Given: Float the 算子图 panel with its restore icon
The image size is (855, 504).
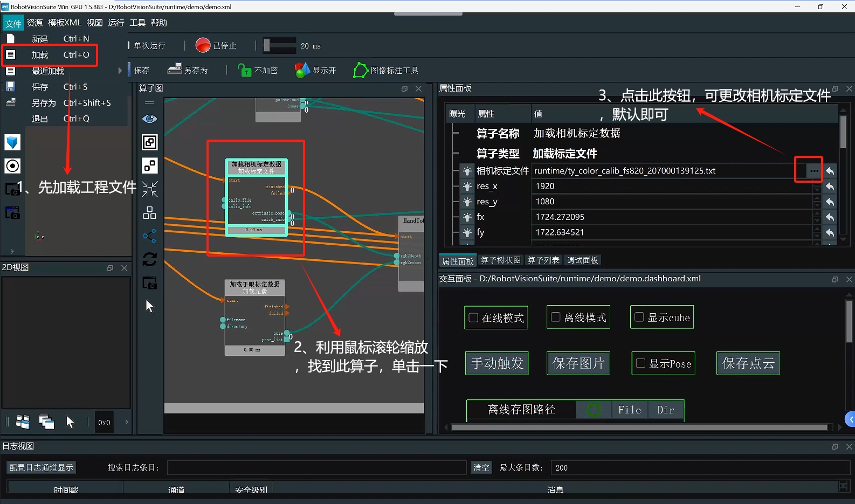Looking at the screenshot, I should pos(404,88).
